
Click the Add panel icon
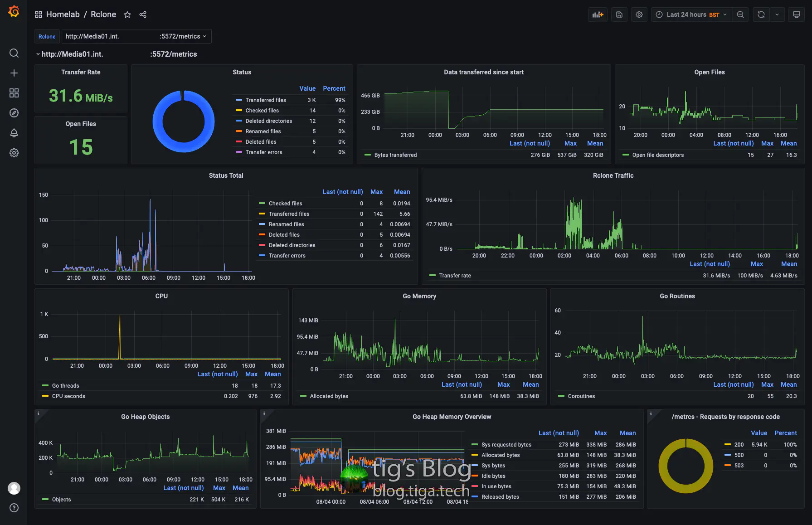pyautogui.click(x=598, y=15)
